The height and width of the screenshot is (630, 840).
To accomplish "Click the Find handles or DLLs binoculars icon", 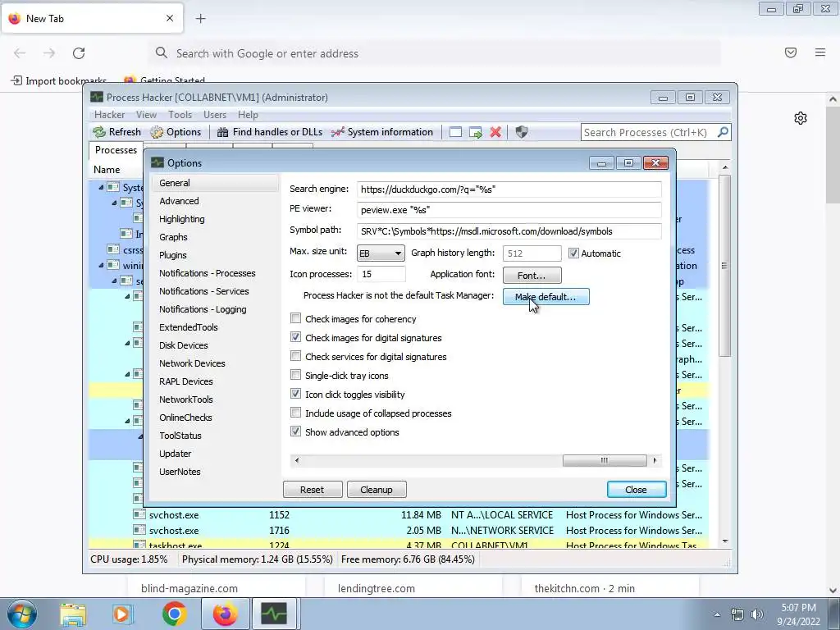I will [223, 132].
